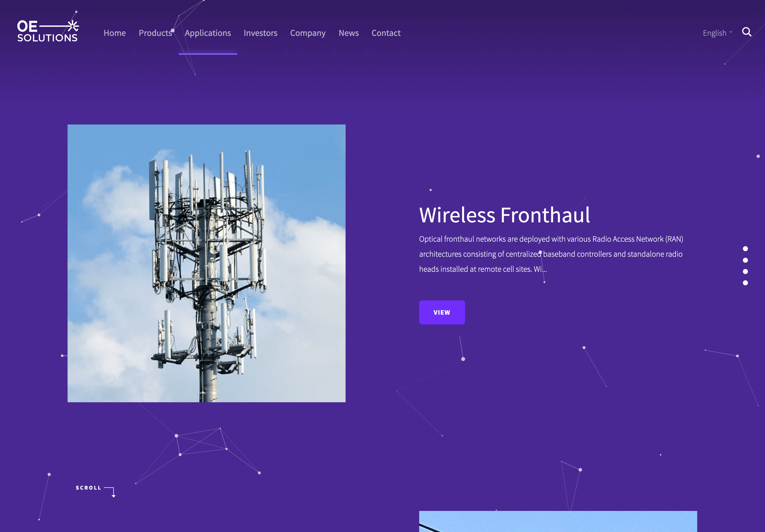Navigate to the News page
This screenshot has height=532, width=765.
[349, 33]
